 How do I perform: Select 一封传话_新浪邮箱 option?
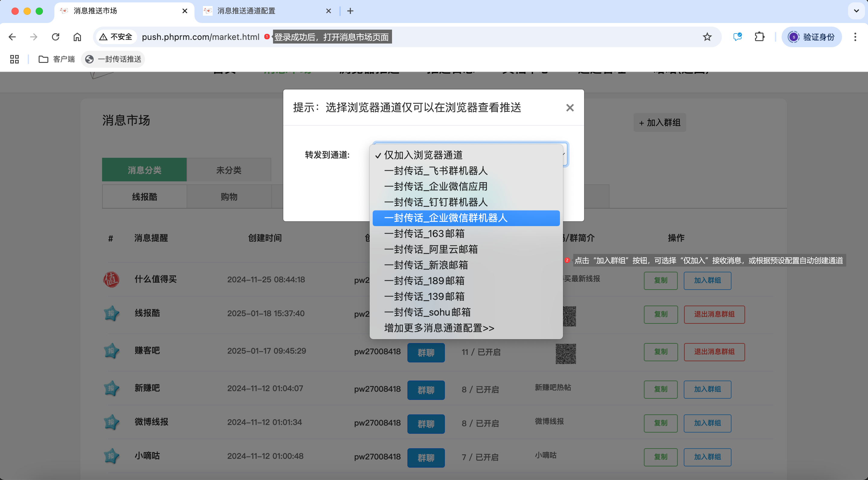(x=466, y=265)
